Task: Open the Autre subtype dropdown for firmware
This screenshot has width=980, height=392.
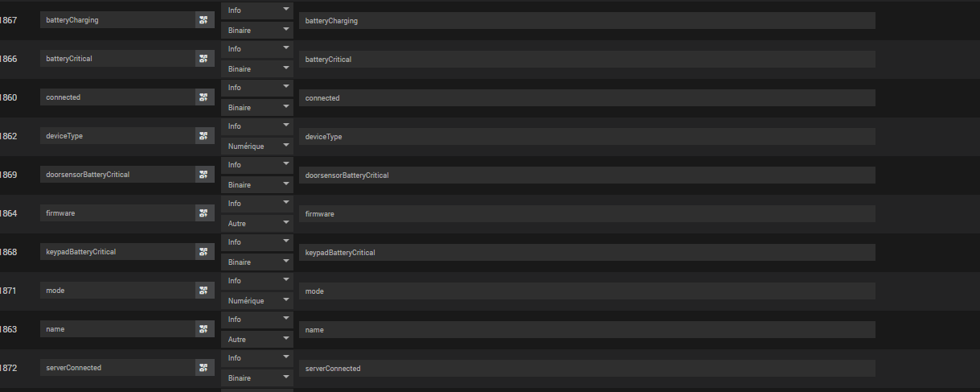Action: (x=257, y=223)
